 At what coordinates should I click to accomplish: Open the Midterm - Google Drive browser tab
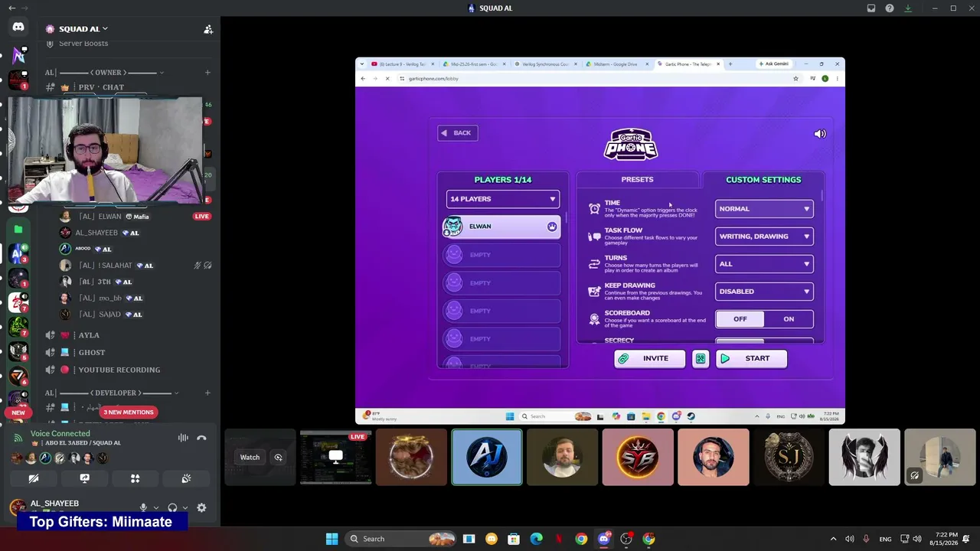619,64
